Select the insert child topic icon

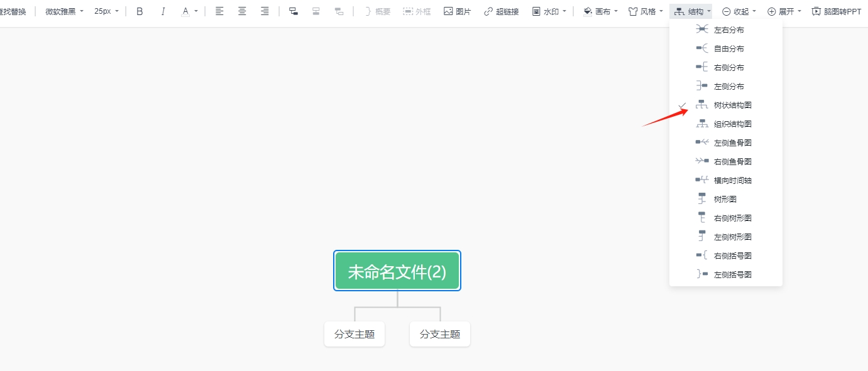point(293,11)
